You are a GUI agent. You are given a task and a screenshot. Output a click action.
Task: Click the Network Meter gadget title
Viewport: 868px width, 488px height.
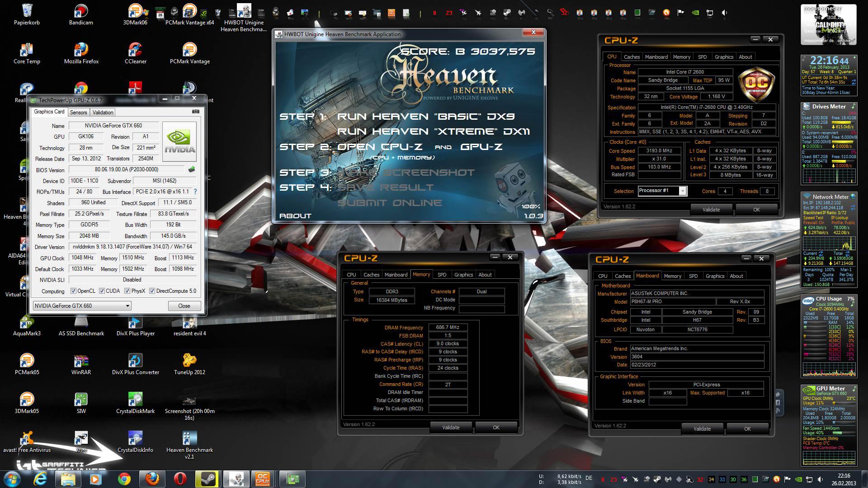pyautogui.click(x=830, y=197)
